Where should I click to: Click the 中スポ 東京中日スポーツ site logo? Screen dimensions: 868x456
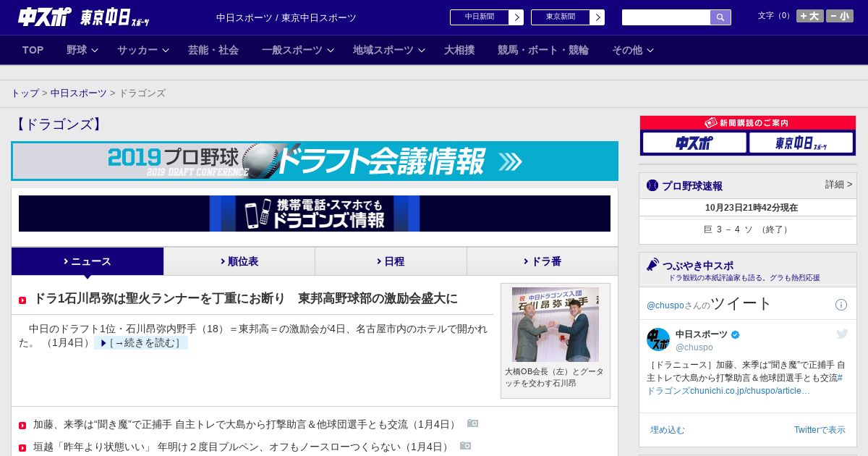coord(84,17)
